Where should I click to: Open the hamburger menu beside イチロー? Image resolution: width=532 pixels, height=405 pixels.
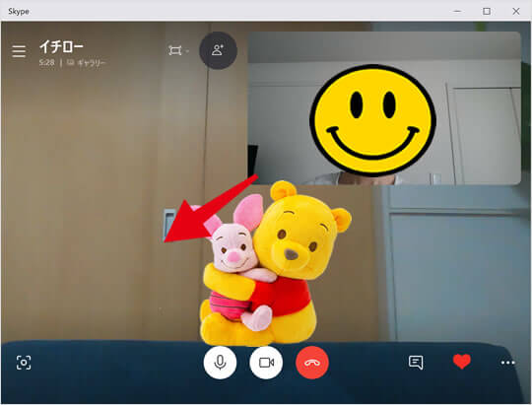[x=19, y=51]
